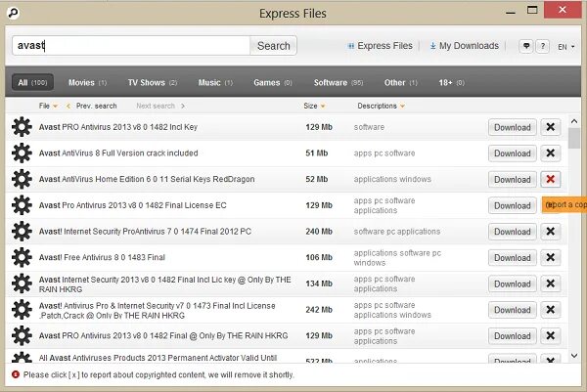
Task: Click scrollbar down arrow of results list
Action: 574,356
